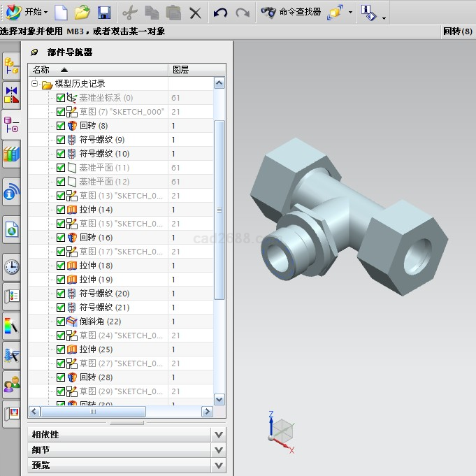Save the part with the floppy disk icon
This screenshot has width=476, height=476.
click(104, 12)
